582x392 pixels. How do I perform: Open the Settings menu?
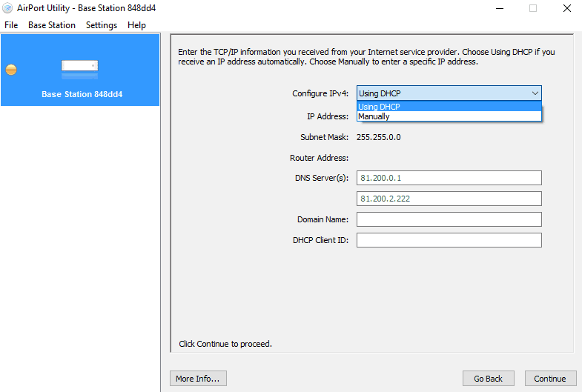point(102,25)
